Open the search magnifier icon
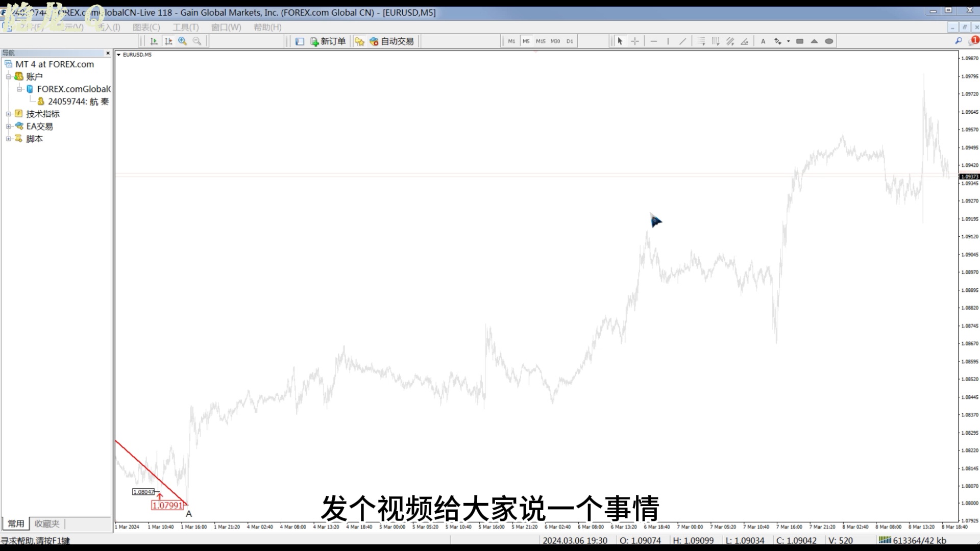Image resolution: width=980 pixels, height=551 pixels. click(x=958, y=41)
